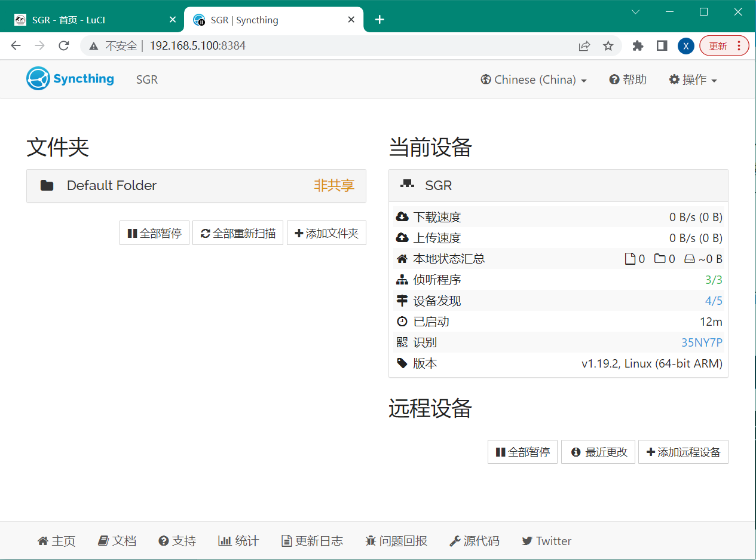Open a new browser tab
756x560 pixels.
click(379, 20)
